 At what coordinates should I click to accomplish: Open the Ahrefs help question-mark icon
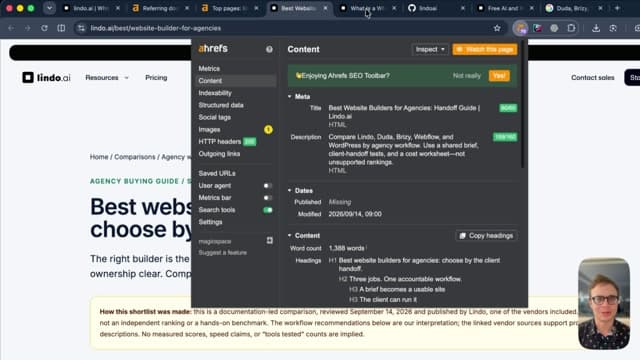point(269,49)
